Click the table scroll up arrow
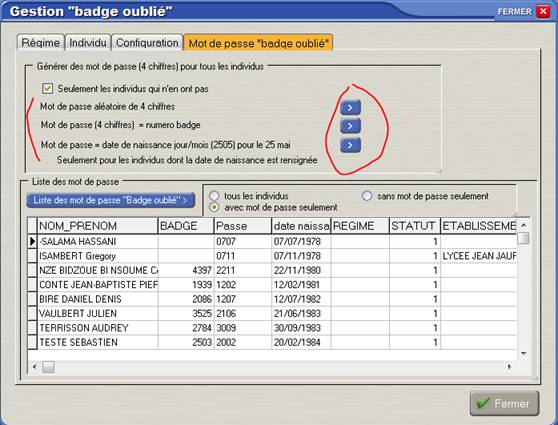558x425 pixels. click(523, 225)
